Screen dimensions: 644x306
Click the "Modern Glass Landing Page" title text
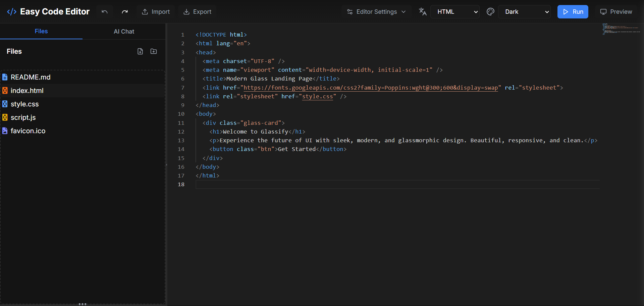pos(269,79)
